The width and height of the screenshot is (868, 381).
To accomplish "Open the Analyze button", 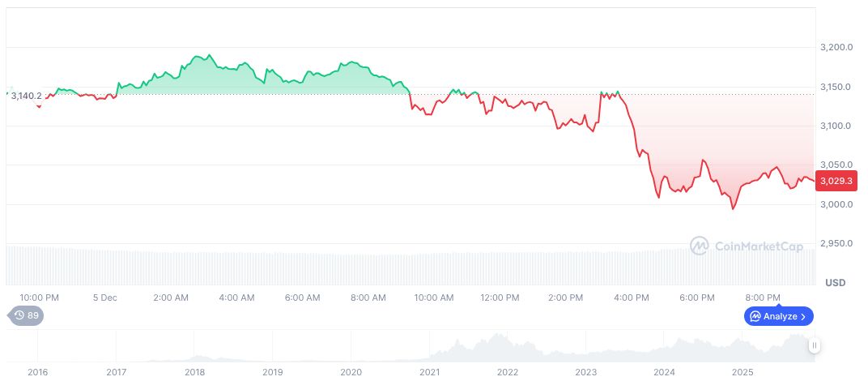I will [x=778, y=316].
